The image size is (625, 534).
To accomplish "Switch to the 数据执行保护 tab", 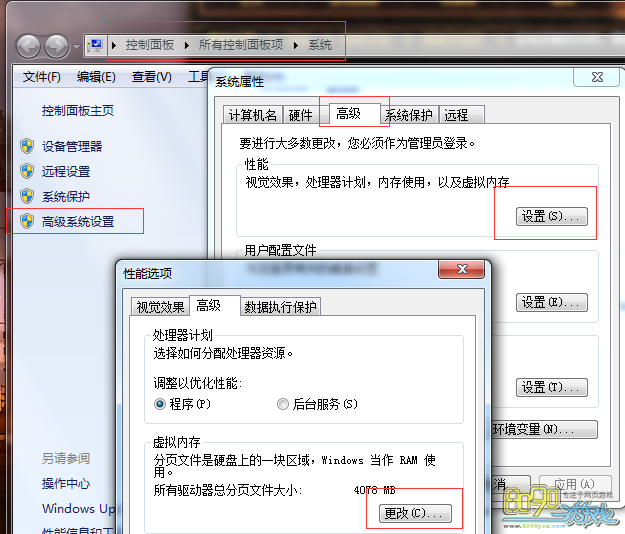I will tap(280, 307).
